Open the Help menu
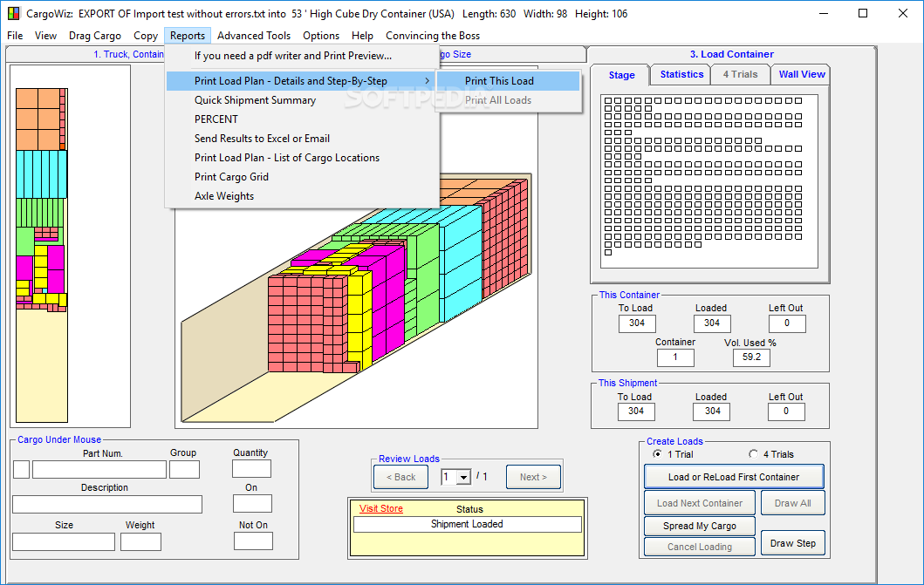Screen dimensions: 924x585 (x=362, y=36)
